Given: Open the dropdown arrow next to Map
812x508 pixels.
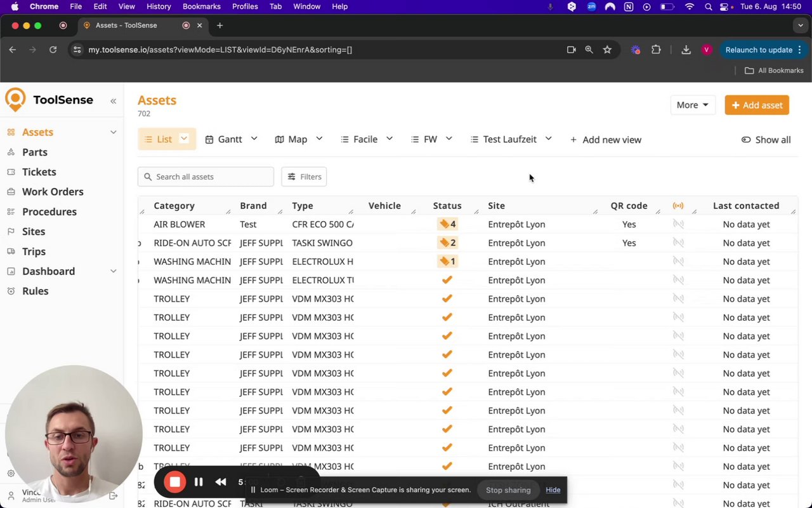Looking at the screenshot, I should (x=319, y=138).
